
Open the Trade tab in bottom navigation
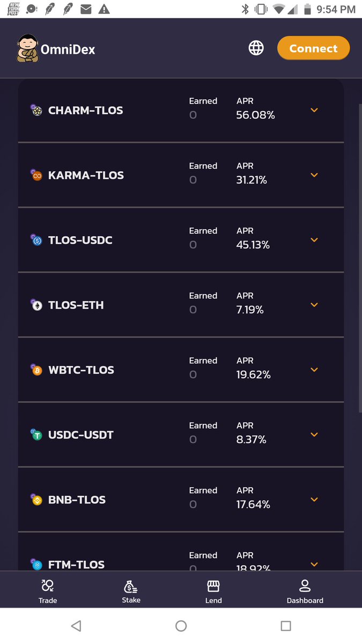(48, 591)
